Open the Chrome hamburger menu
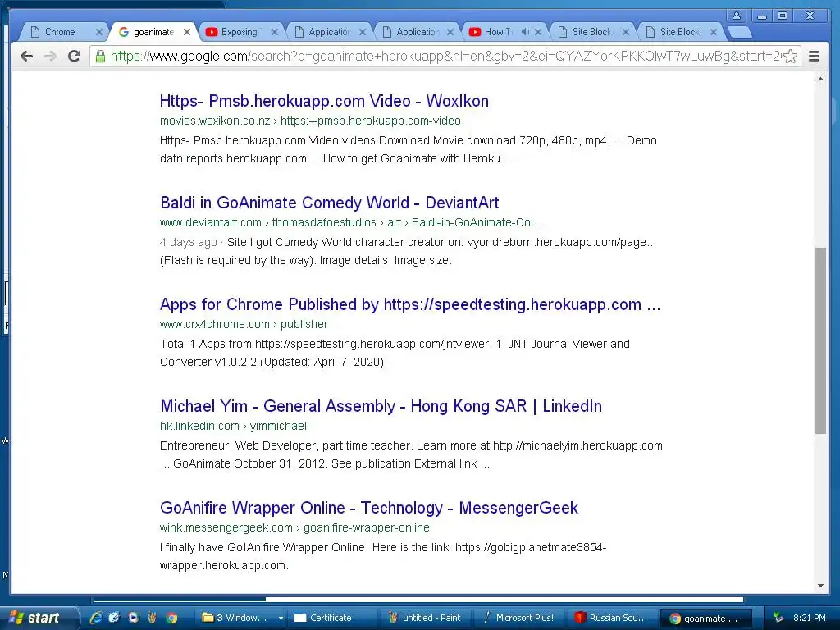The width and height of the screenshot is (840, 630). [x=814, y=57]
